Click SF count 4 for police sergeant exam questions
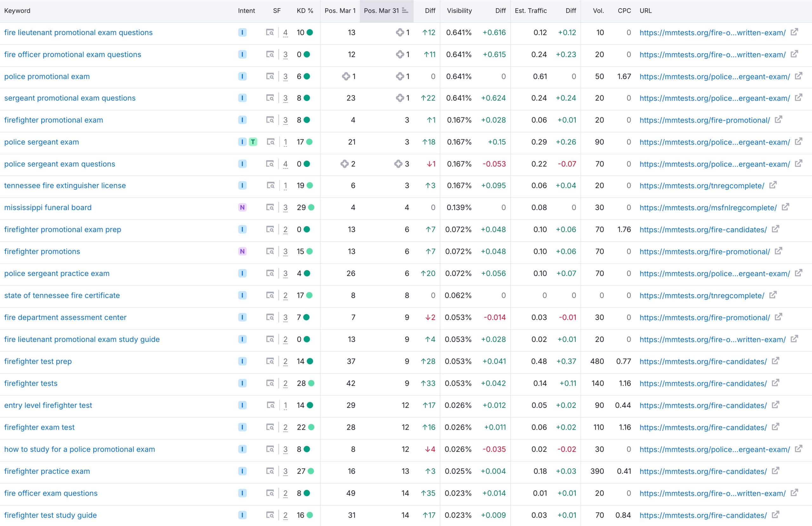812x526 pixels. tap(285, 164)
